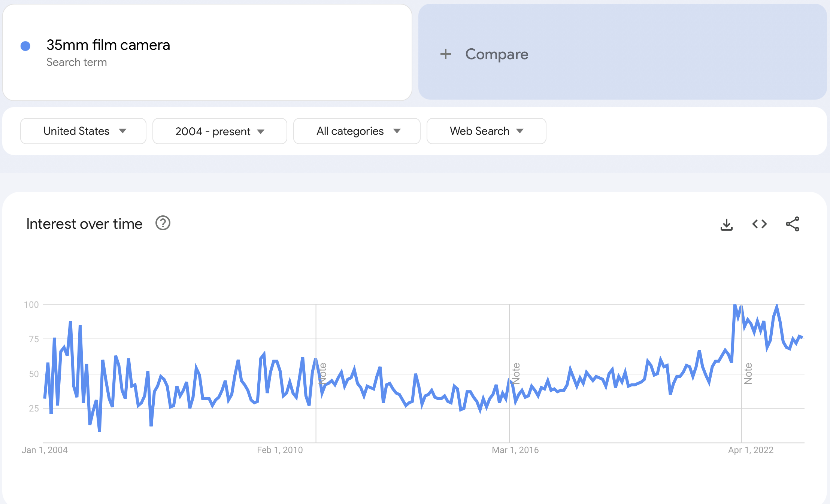Open the 2004 - present time range dropdown
Viewport: 830px width, 504px height.
tap(220, 131)
